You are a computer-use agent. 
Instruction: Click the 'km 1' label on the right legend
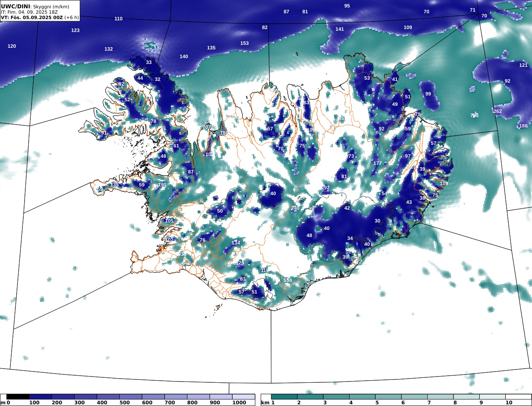coord(268,403)
